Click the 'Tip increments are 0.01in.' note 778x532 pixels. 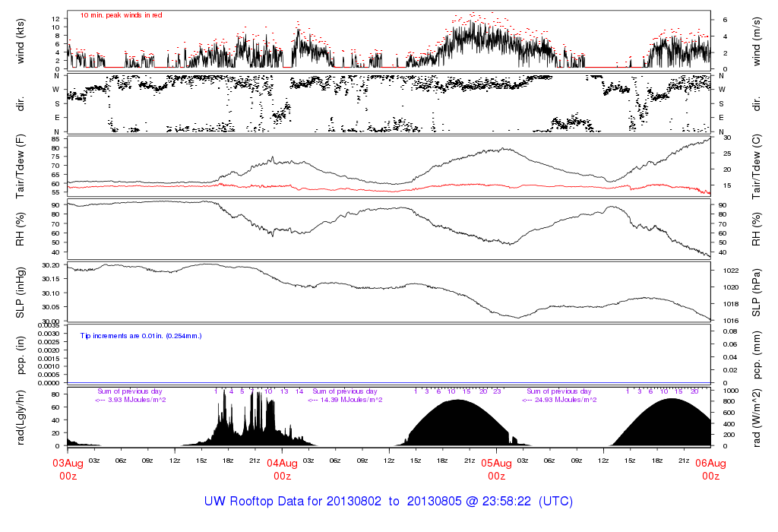pyautogui.click(x=141, y=335)
